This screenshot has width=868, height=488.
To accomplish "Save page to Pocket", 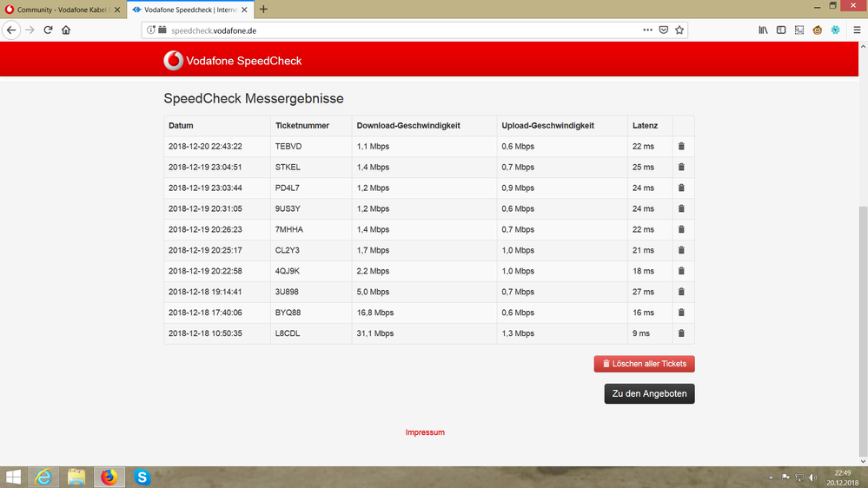I will click(663, 30).
